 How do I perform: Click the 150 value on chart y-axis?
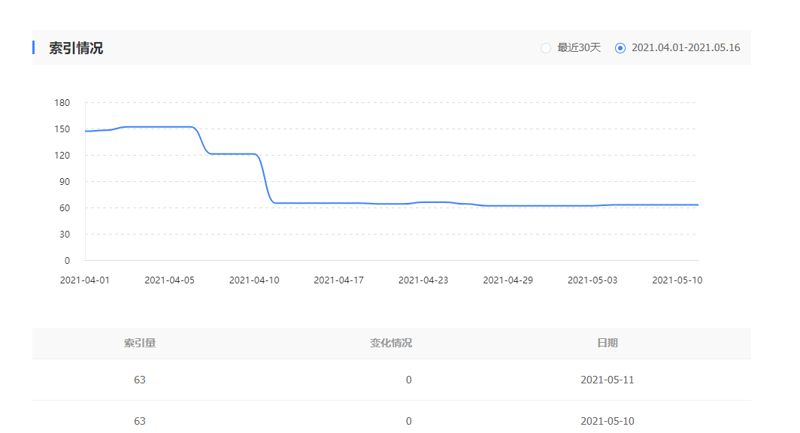pos(62,129)
